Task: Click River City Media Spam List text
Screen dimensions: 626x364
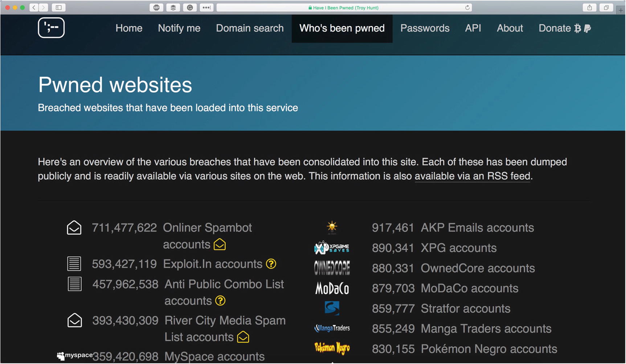Action: [225, 328]
